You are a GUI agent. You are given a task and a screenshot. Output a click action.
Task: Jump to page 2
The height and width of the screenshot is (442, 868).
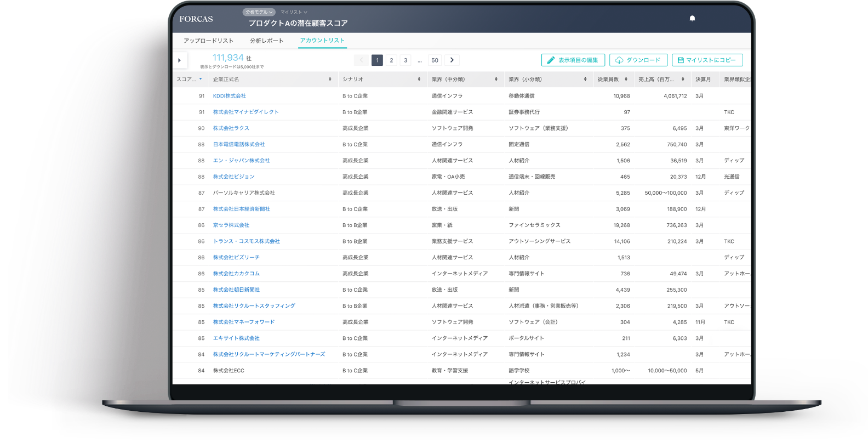click(391, 60)
